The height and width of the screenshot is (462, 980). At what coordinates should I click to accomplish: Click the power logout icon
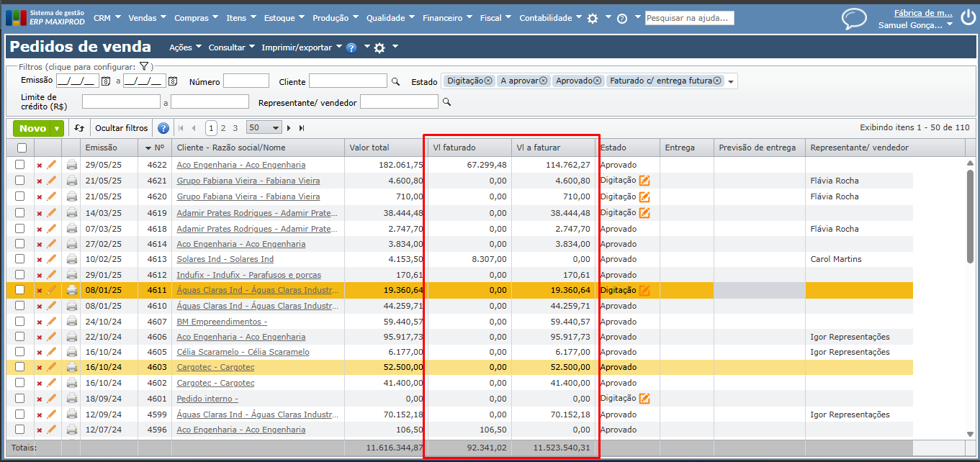(967, 18)
